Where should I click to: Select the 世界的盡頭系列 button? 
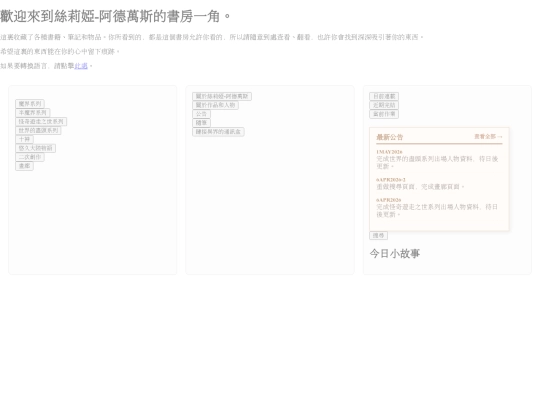(38, 131)
